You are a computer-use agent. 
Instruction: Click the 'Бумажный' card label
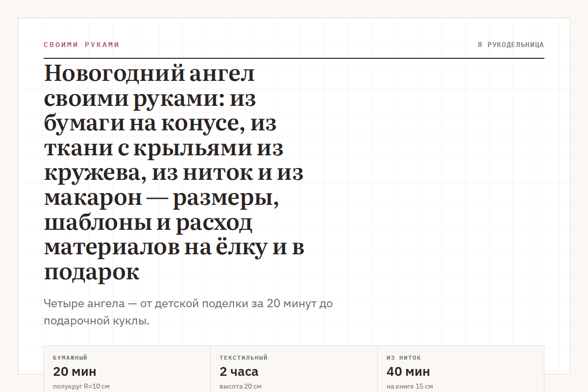[x=70, y=358]
